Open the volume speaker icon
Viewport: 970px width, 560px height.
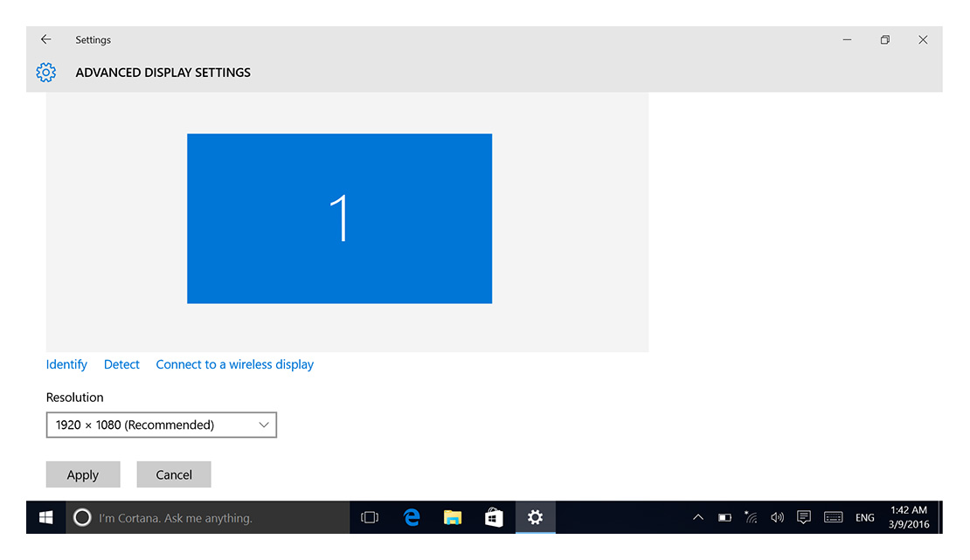[778, 517]
